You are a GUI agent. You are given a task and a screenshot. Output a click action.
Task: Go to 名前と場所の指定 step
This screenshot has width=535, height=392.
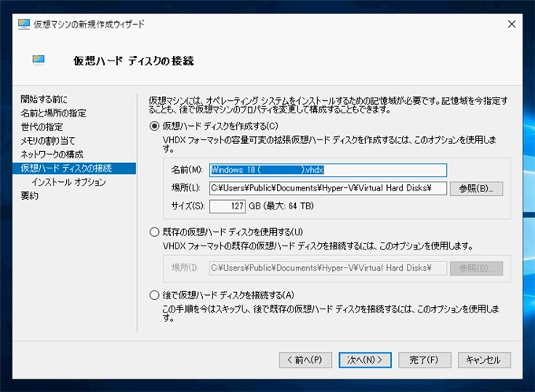tap(53, 113)
